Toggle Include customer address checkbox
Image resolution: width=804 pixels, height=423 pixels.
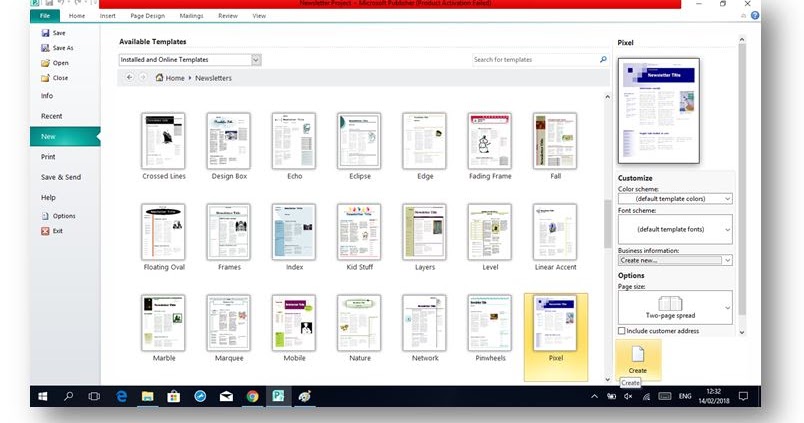621,331
